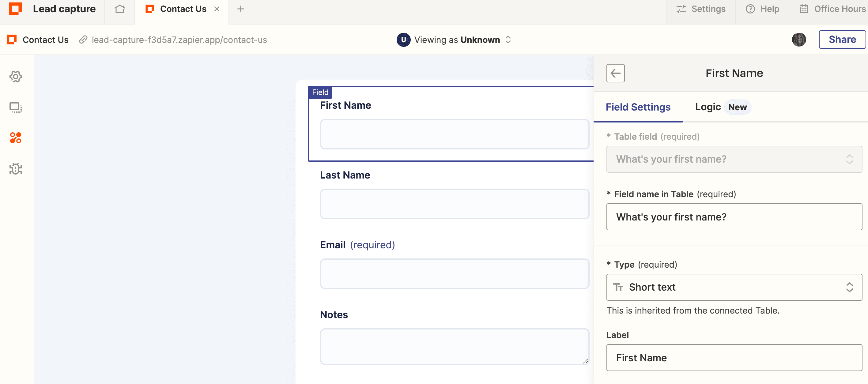Open Office Hours in the top bar
The image size is (868, 384).
(832, 9)
